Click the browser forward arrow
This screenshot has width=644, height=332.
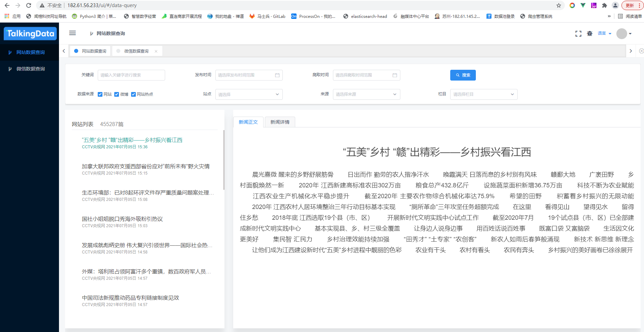[18, 5]
